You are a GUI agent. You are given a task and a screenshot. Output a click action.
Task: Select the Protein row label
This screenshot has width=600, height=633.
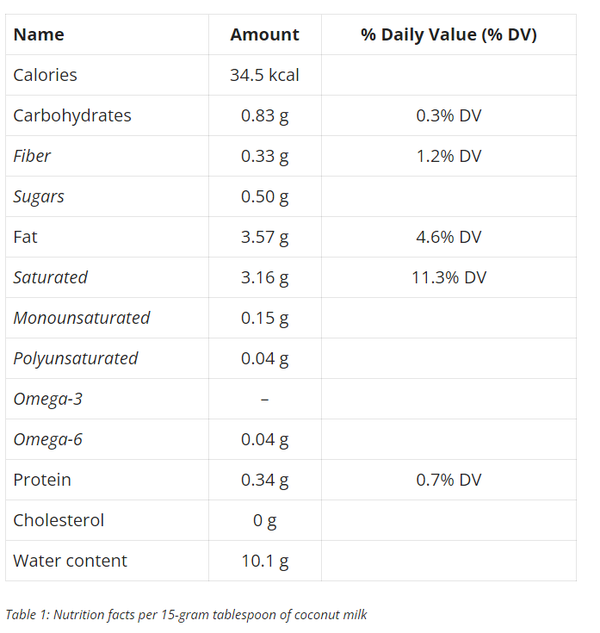coord(42,480)
